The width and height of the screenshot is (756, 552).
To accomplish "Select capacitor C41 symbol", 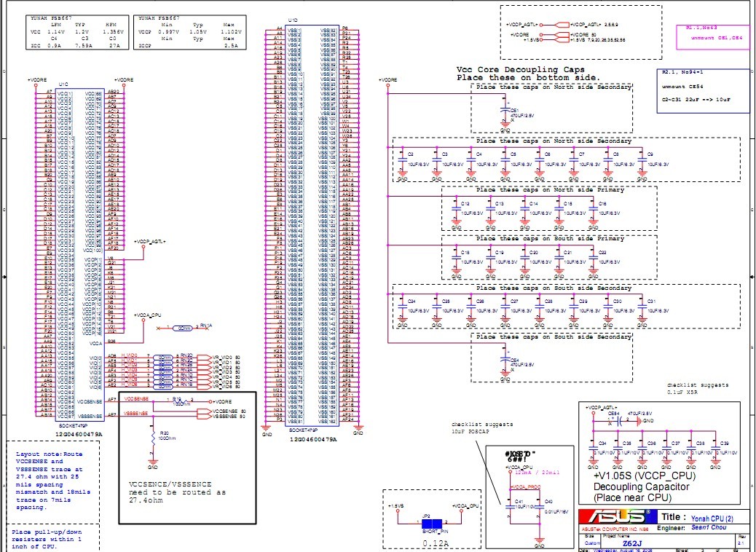I will click(x=511, y=507).
